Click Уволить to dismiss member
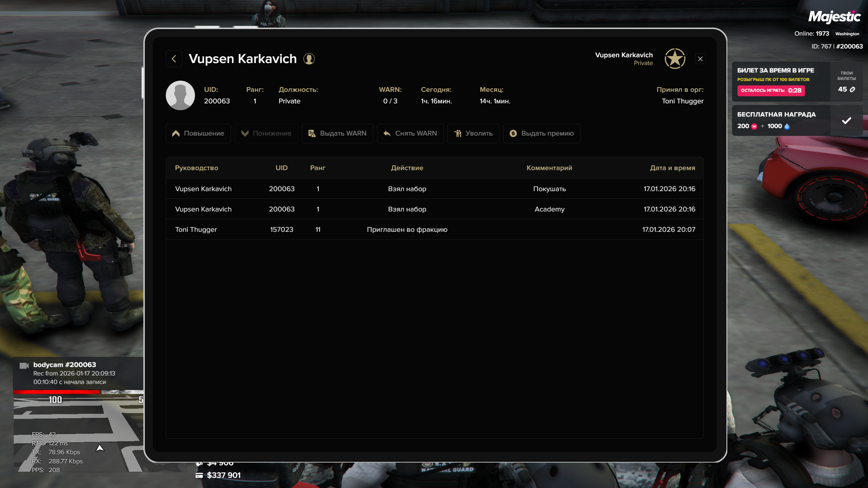Image resolution: width=868 pixels, height=488 pixels. tap(473, 134)
